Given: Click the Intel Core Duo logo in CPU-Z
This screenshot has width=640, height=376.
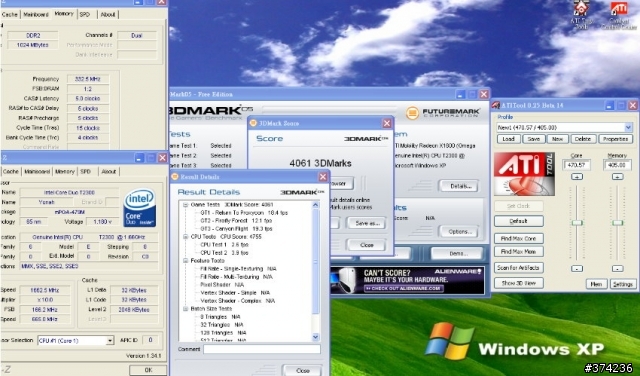Looking at the screenshot, I should tap(140, 207).
